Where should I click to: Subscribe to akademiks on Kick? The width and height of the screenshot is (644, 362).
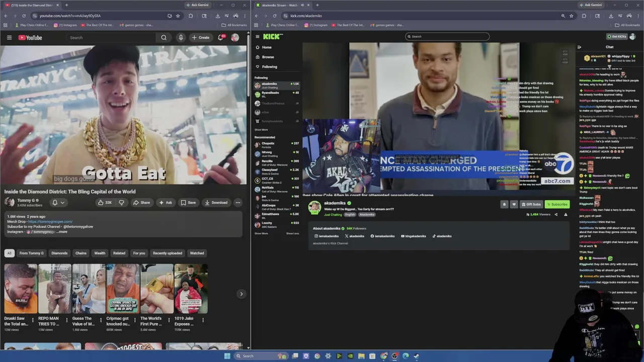(557, 204)
